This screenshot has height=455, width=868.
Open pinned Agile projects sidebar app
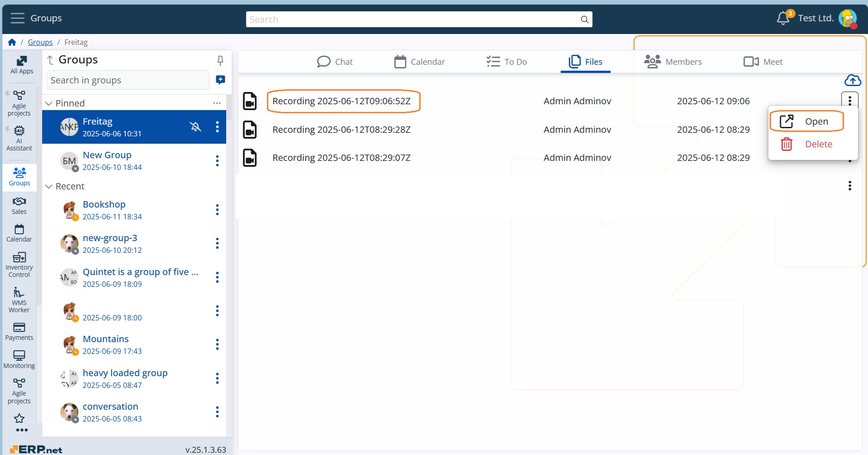coord(19,103)
